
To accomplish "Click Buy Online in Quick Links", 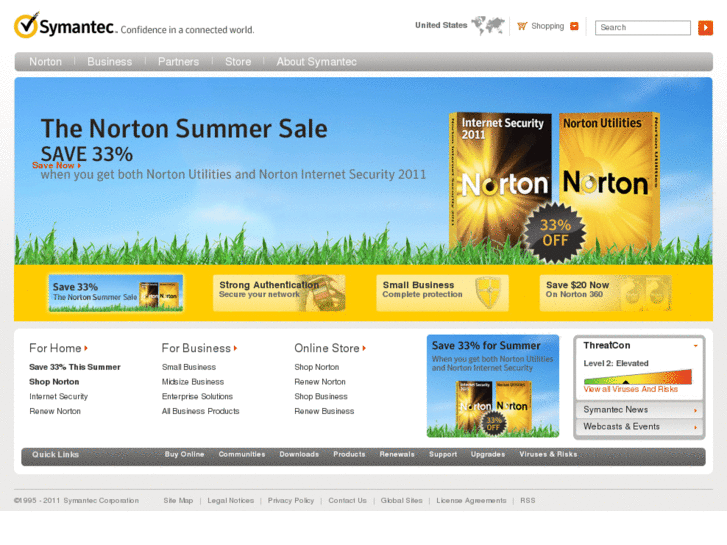I will [x=184, y=455].
